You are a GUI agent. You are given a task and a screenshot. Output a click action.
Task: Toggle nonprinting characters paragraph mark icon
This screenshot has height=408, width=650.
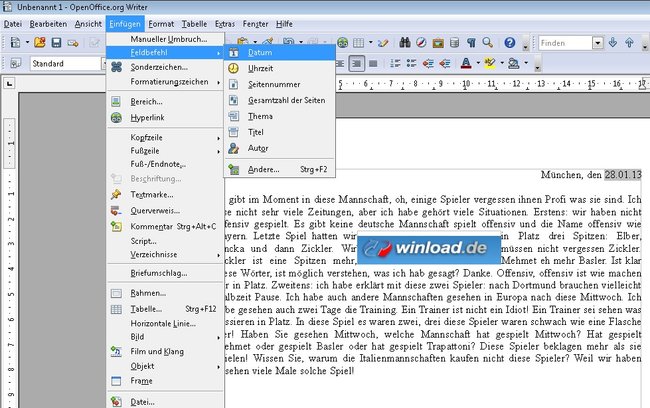tap(471, 42)
